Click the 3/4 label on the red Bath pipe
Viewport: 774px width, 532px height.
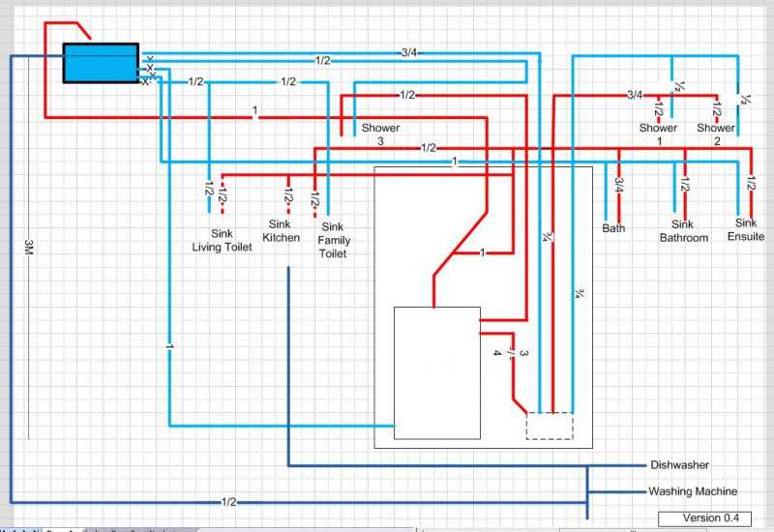point(619,186)
